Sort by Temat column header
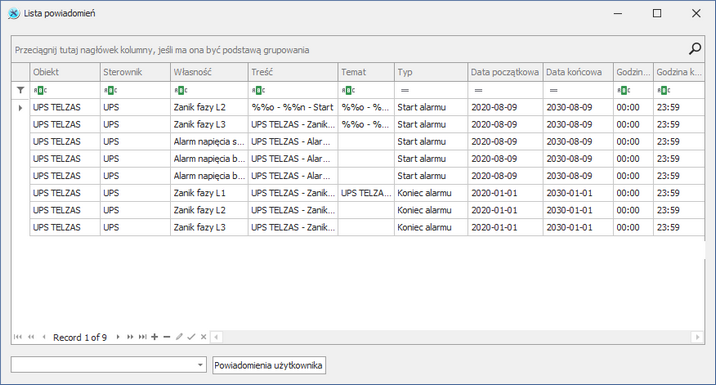Screen dimensions: 716x385 pos(366,72)
